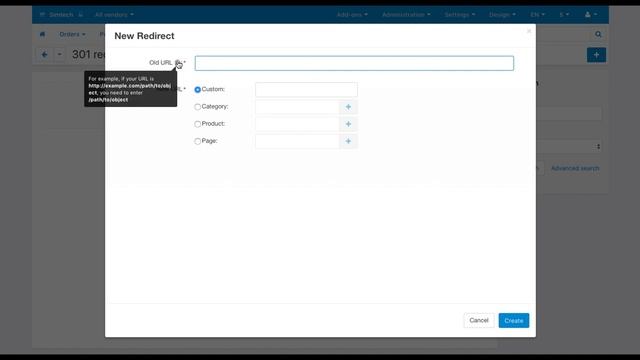Select the Page radio option
640x360 pixels.
tap(198, 141)
